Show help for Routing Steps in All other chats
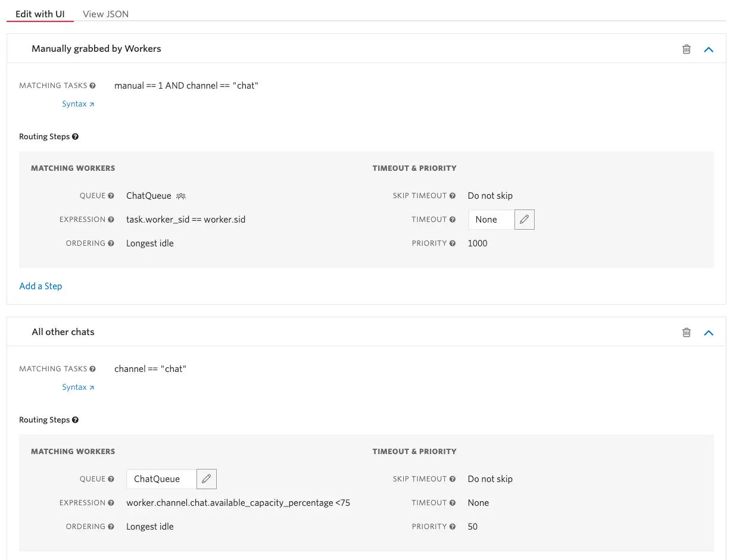 [x=75, y=420]
